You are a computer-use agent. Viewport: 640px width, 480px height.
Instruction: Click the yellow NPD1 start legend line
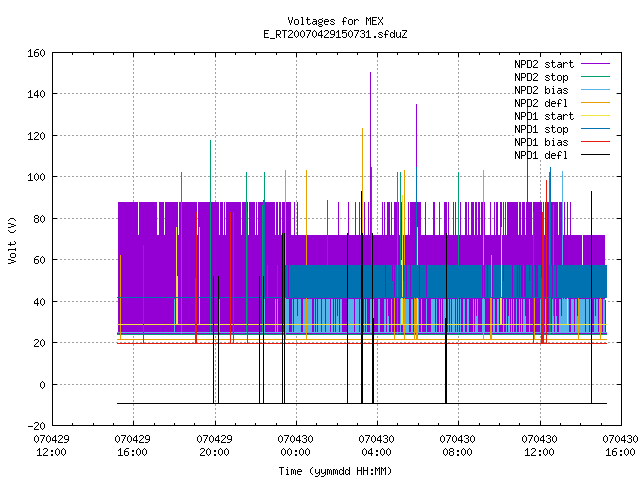click(x=595, y=116)
